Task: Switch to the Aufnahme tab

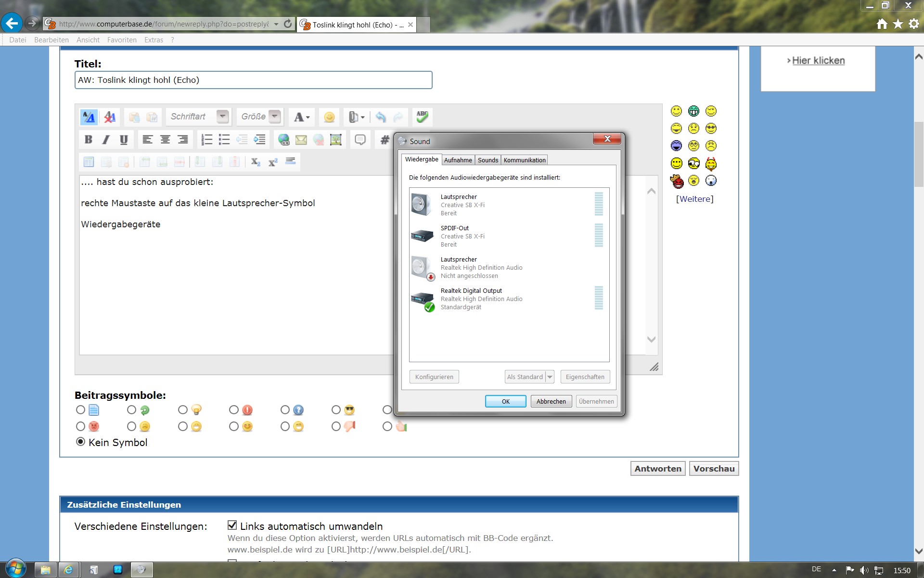Action: [458, 160]
